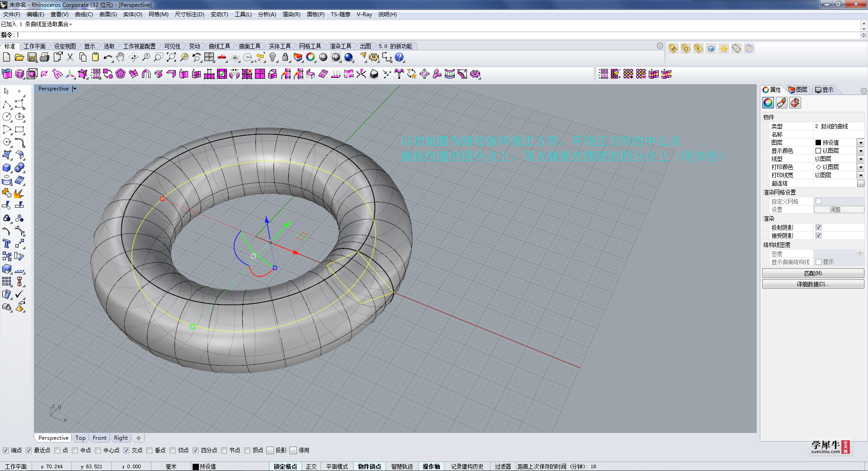The image size is (868, 471).
Task: Click the 指令 command input line
Action: coord(439,35)
